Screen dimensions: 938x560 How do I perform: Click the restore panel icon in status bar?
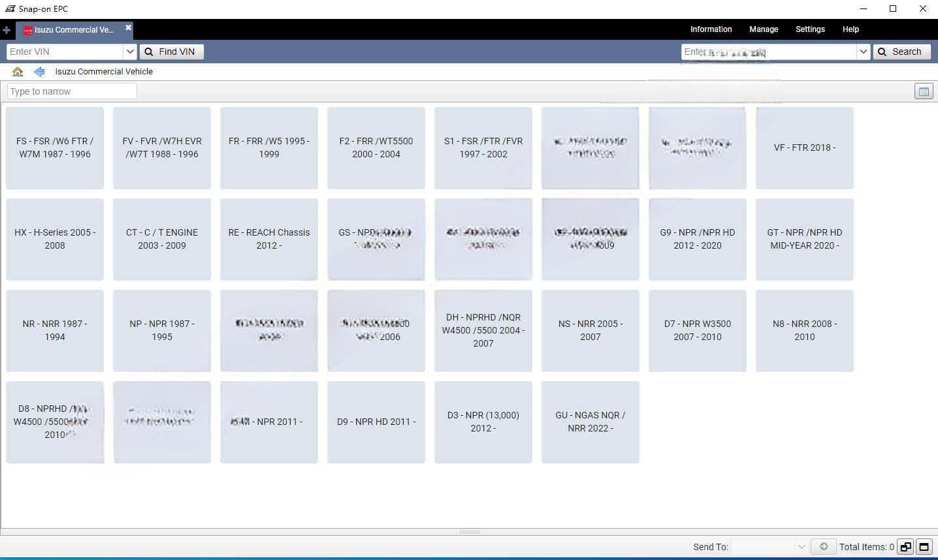[x=905, y=547]
